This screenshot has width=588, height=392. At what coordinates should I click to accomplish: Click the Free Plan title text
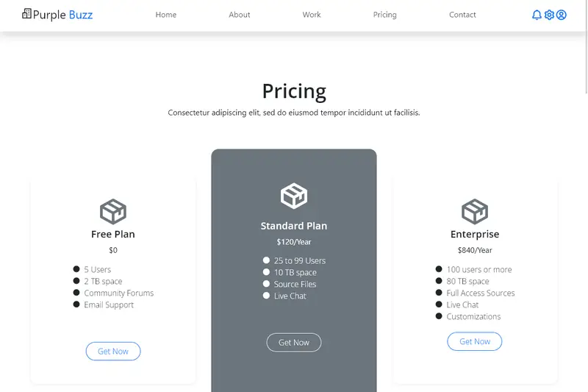pos(113,235)
